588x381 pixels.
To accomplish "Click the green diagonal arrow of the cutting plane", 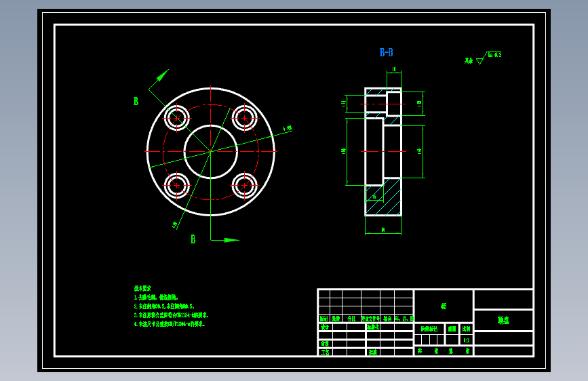I will coord(162,75).
